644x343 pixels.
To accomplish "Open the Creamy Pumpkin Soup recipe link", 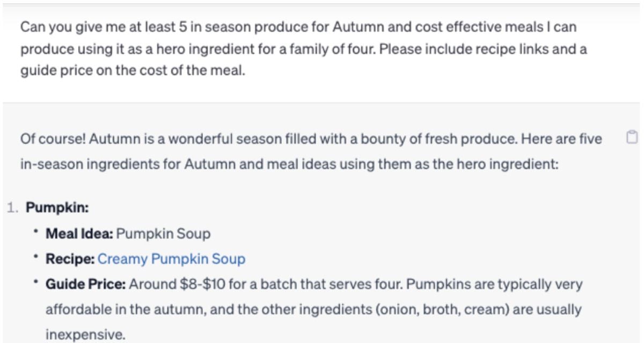I will 171,259.
